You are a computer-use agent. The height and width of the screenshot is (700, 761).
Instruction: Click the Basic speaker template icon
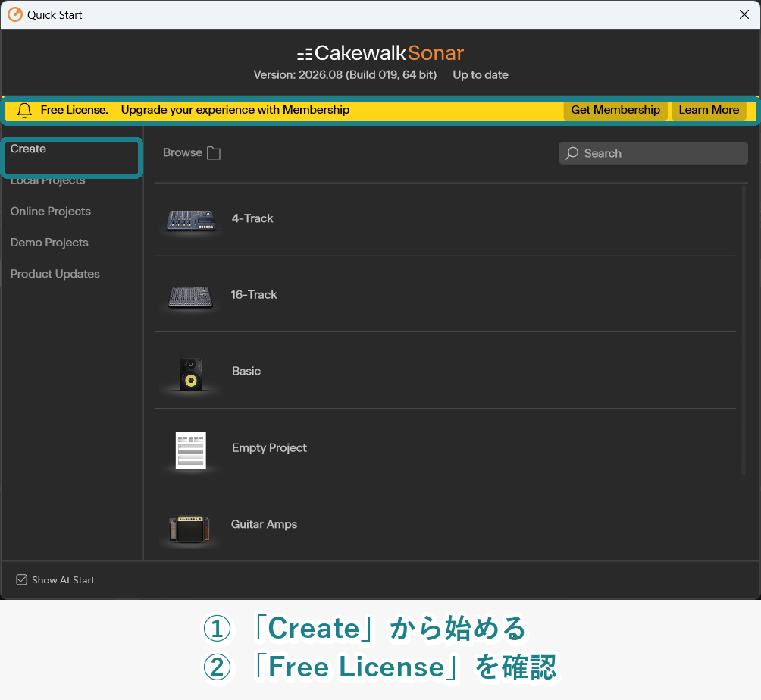(x=191, y=374)
